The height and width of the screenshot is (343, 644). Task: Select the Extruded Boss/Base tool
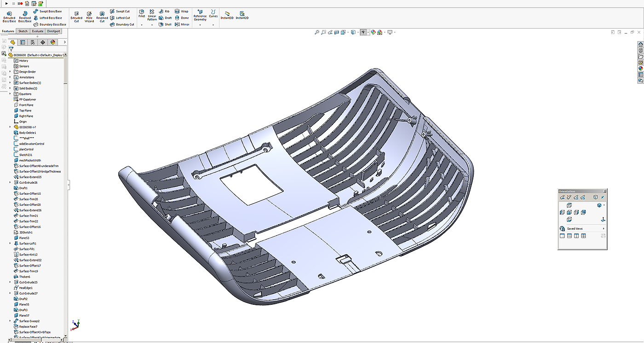coord(9,17)
